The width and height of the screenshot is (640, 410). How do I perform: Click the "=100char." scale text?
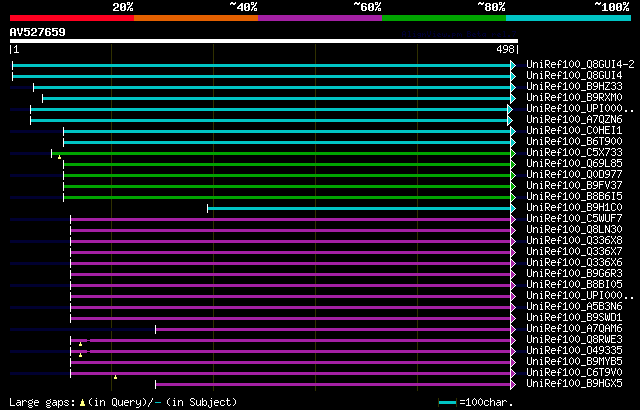coord(486,403)
